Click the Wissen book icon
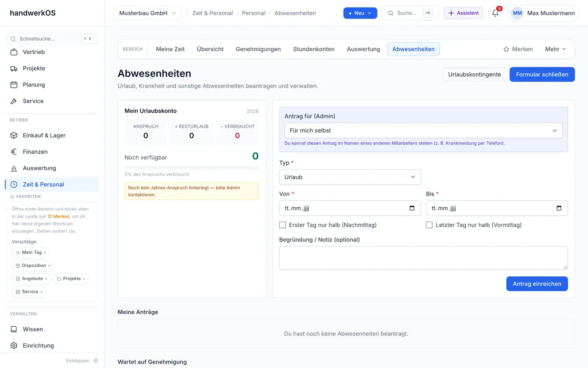 14,329
